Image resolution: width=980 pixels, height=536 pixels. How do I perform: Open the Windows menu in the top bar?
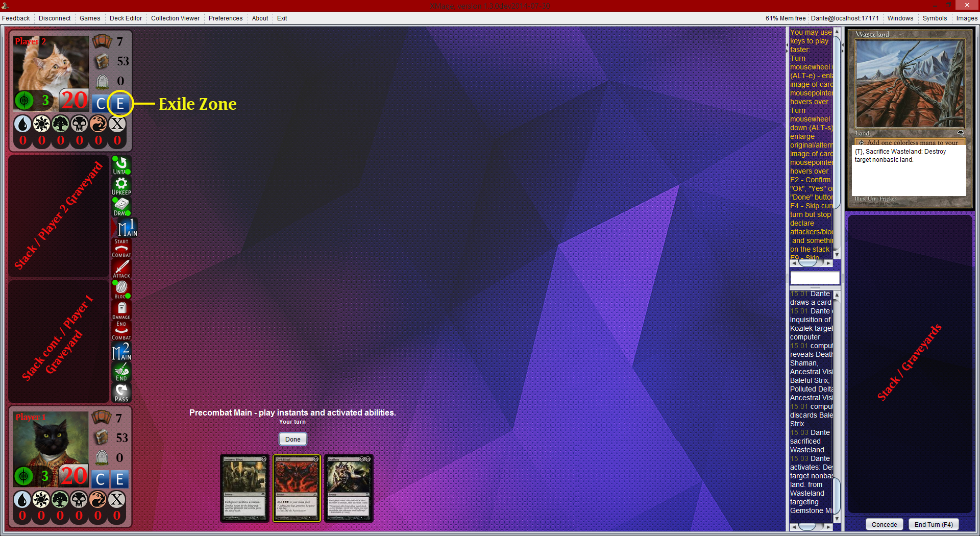tap(900, 18)
